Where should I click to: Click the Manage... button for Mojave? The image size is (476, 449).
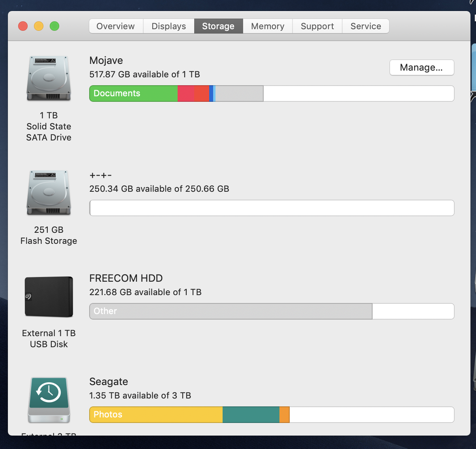[x=422, y=67]
